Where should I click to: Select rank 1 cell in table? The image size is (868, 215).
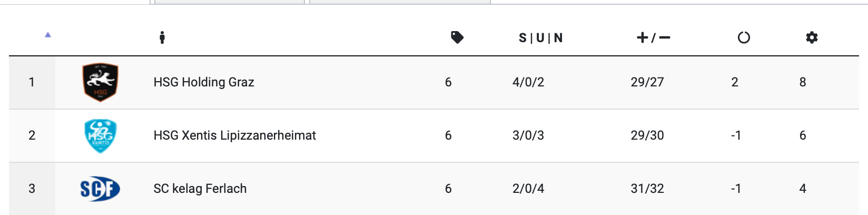32,82
